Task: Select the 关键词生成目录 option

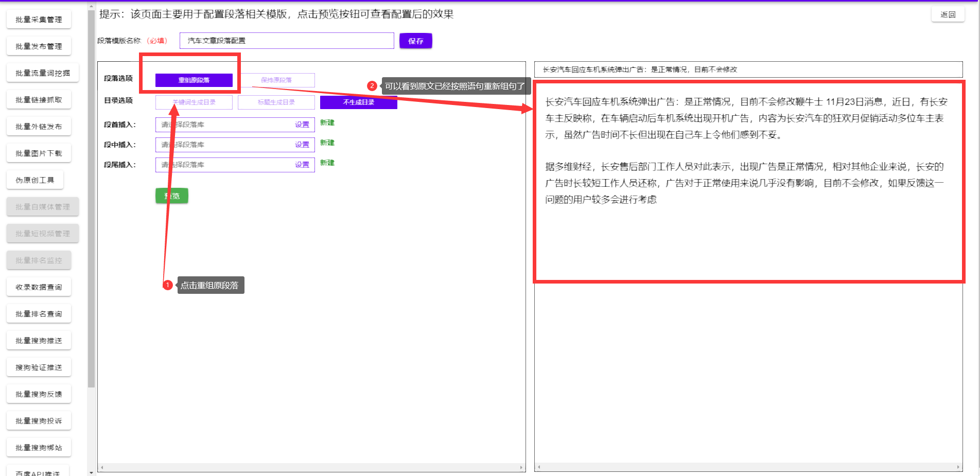Action: pyautogui.click(x=194, y=102)
